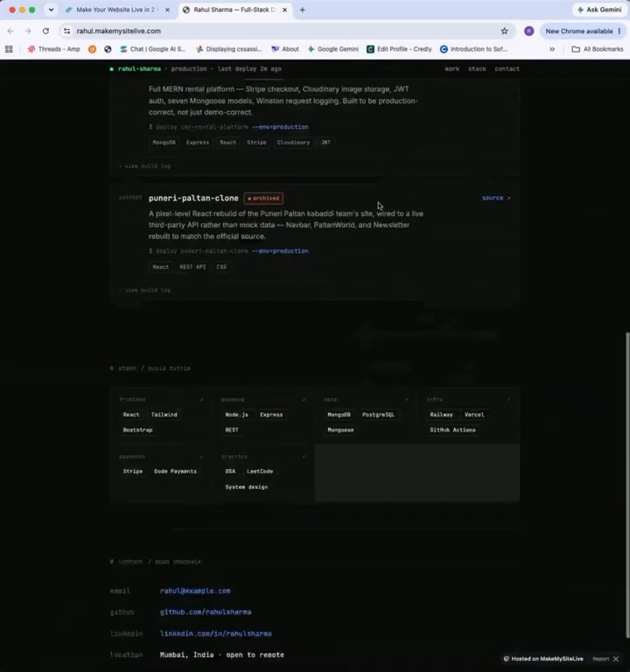Screen dimensions: 630x672
Task: Click the LeetCode chip
Action: pos(260,471)
